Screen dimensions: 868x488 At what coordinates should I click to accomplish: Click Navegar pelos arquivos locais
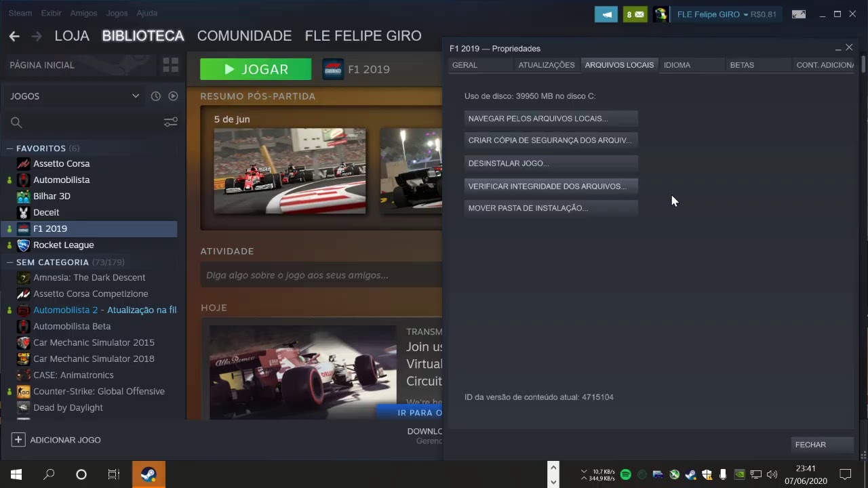[x=551, y=119]
